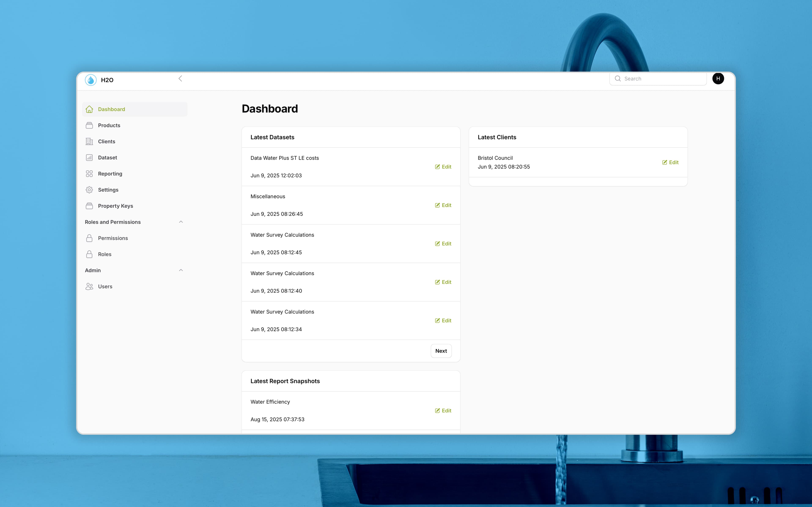Click the Products box icon

[x=89, y=125]
